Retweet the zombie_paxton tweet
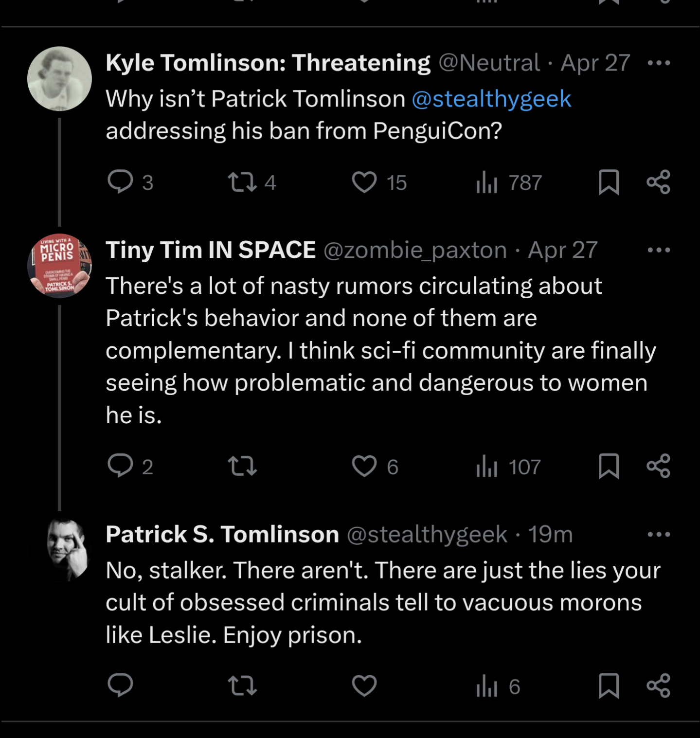The image size is (700, 738). (242, 466)
